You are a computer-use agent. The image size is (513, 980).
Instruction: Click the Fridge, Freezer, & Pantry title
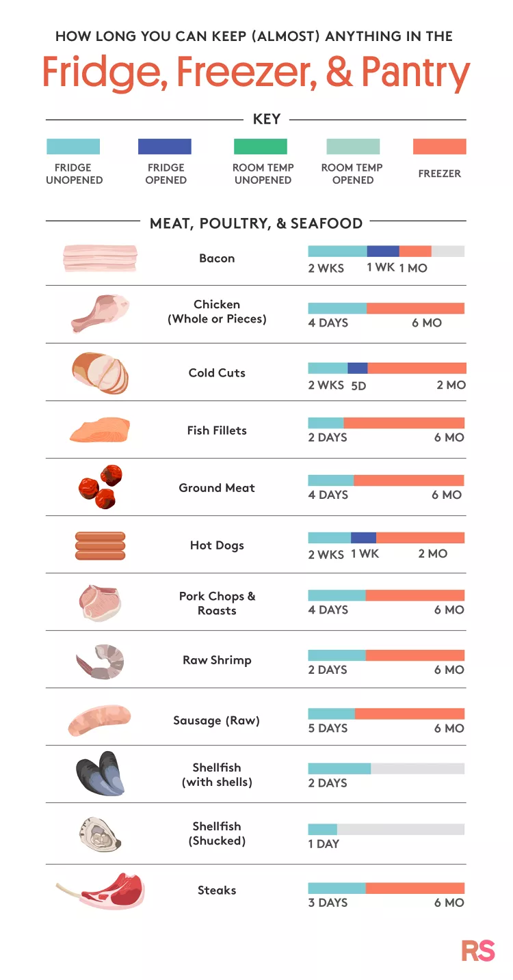tap(256, 72)
